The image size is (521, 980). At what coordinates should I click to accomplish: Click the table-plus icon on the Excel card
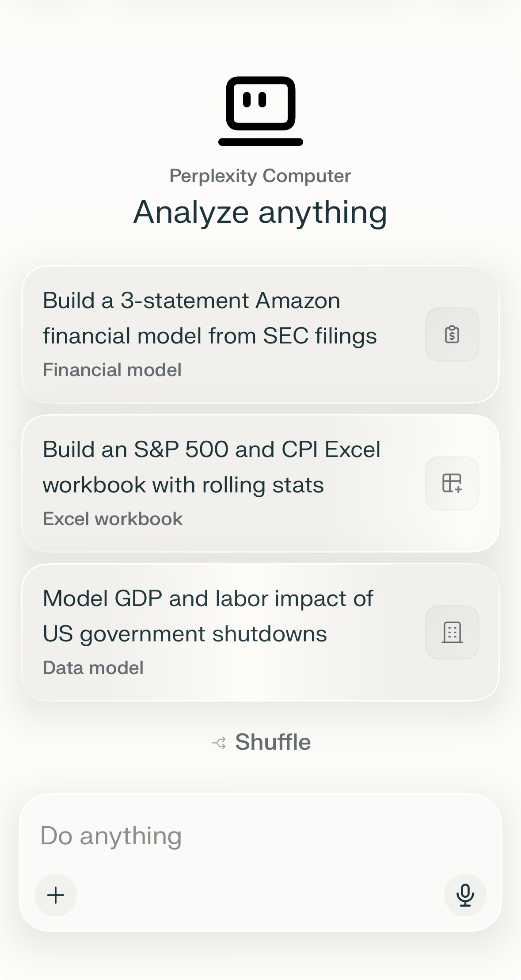pos(452,483)
